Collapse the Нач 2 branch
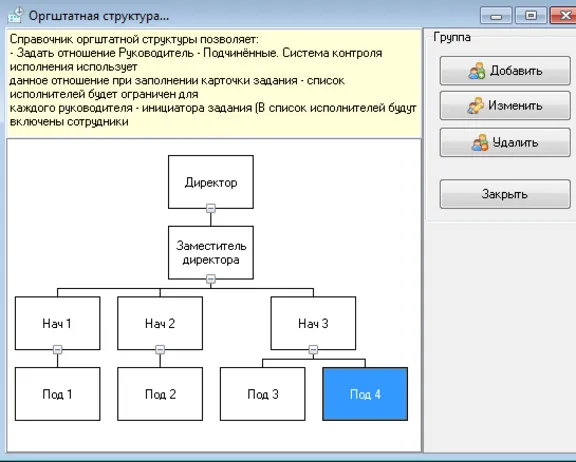Screen dimensions: 576x462 coord(160,350)
